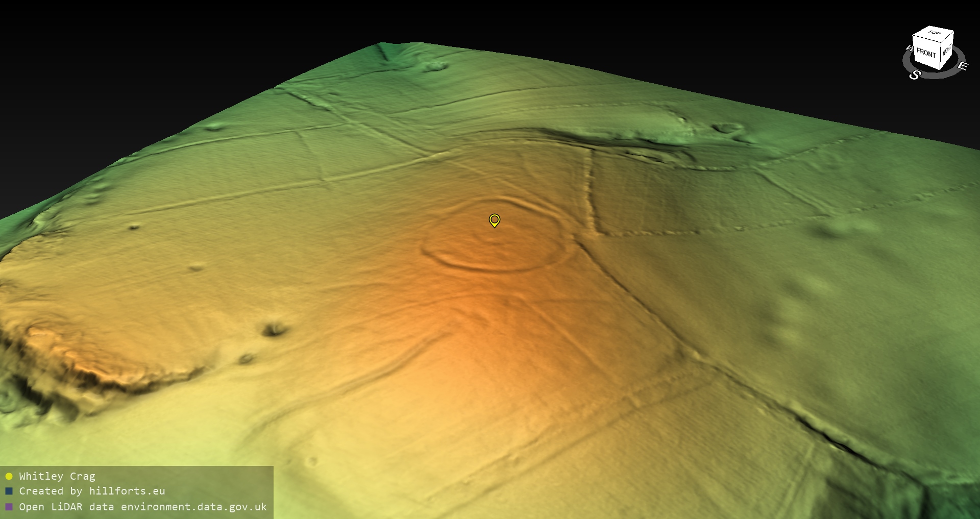This screenshot has height=519, width=980.
Task: Click the purple square legend marker
Action: click(x=9, y=507)
